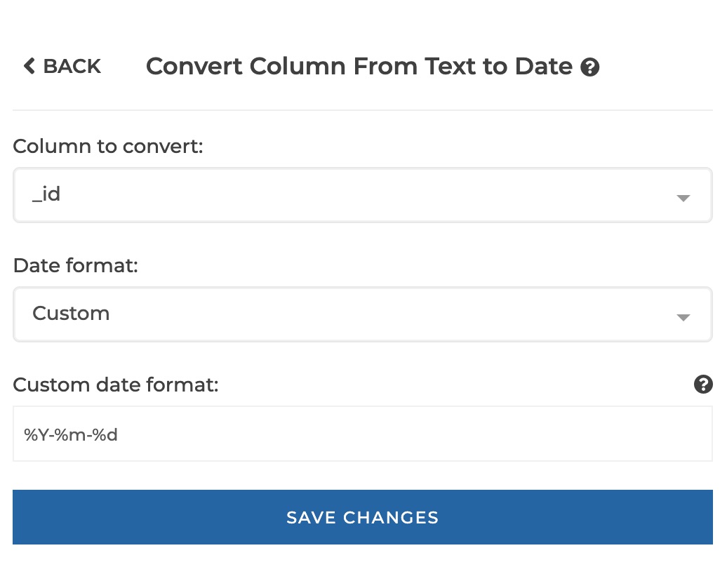This screenshot has height=588, width=727.
Task: Click the dropdown arrow on Column to convert
Action: tap(682, 198)
